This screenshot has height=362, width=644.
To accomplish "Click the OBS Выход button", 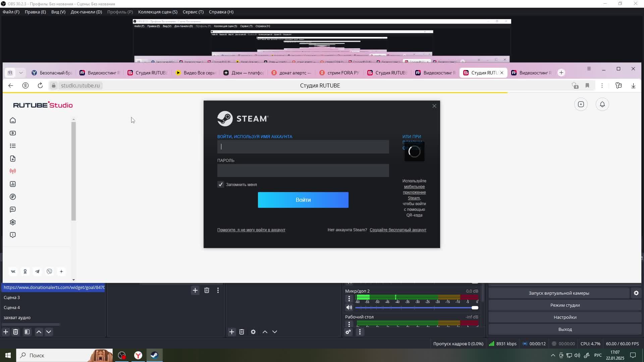I will (x=565, y=329).
